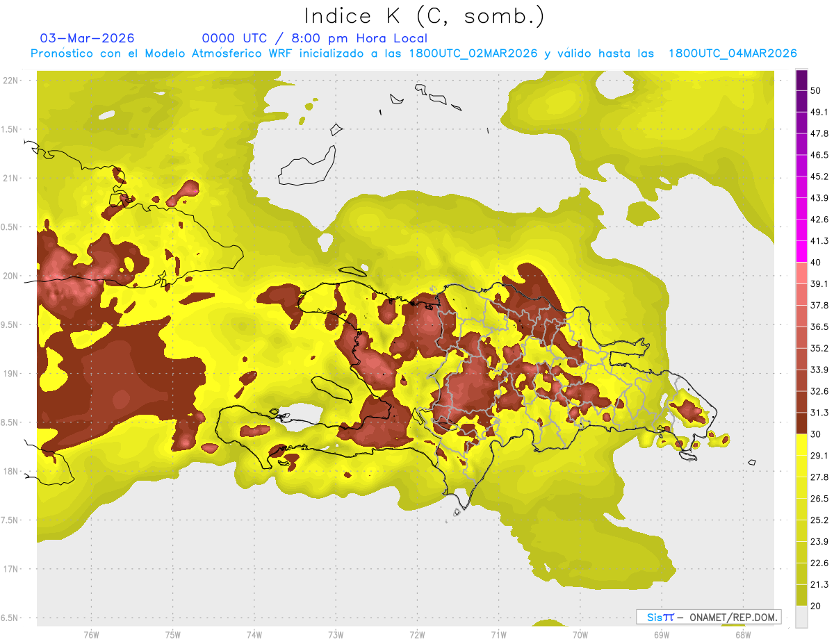834x644 pixels.
Task: Click the color bar value 50
Action: tap(816, 90)
